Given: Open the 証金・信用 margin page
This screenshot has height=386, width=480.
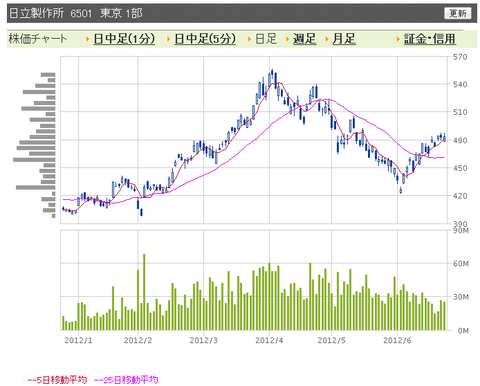Looking at the screenshot, I should [x=429, y=39].
